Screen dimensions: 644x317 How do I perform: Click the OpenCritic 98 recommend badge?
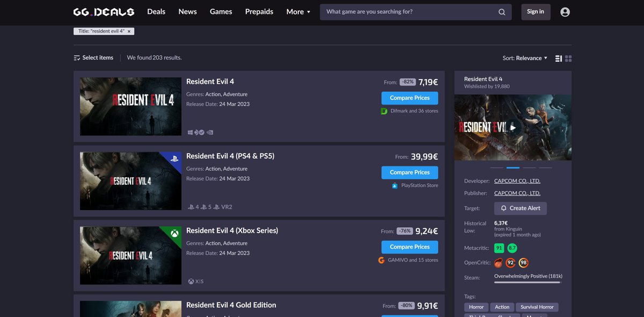click(x=523, y=263)
